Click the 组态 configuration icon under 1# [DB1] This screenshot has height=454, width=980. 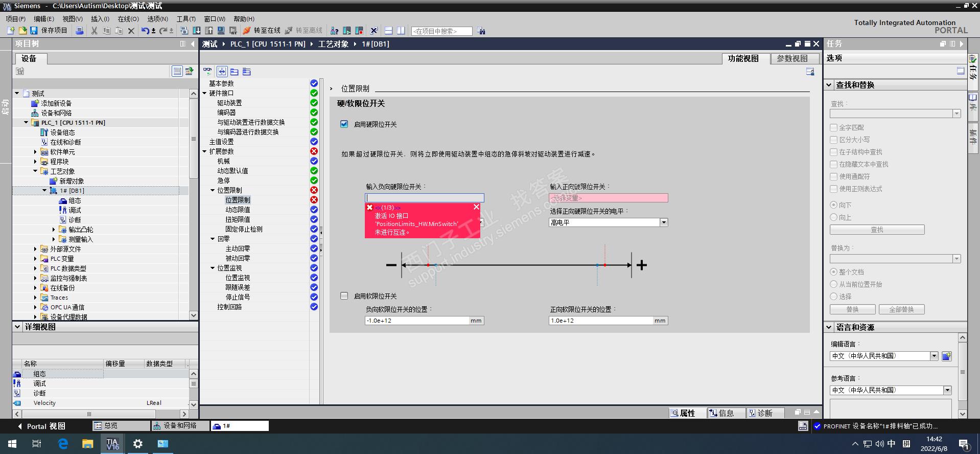tap(63, 200)
